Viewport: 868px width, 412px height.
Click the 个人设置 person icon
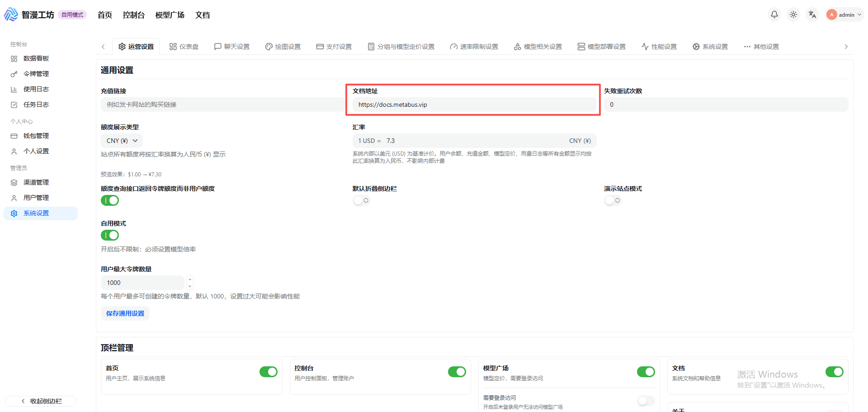click(14, 151)
